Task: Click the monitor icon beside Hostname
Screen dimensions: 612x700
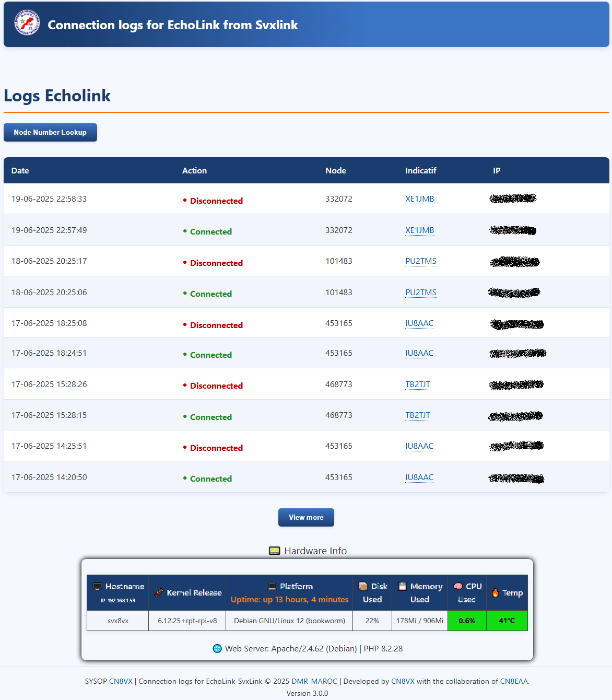Action: click(x=97, y=587)
